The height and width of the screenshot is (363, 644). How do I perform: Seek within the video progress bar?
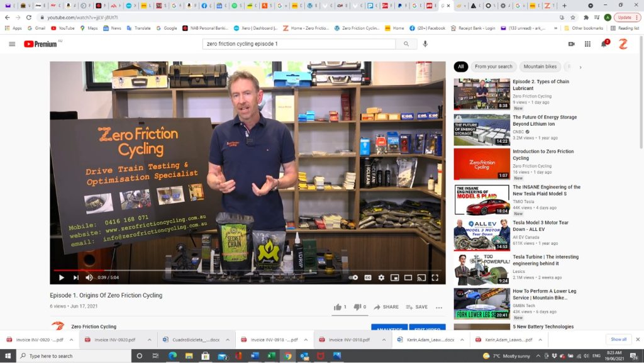[x=248, y=270]
